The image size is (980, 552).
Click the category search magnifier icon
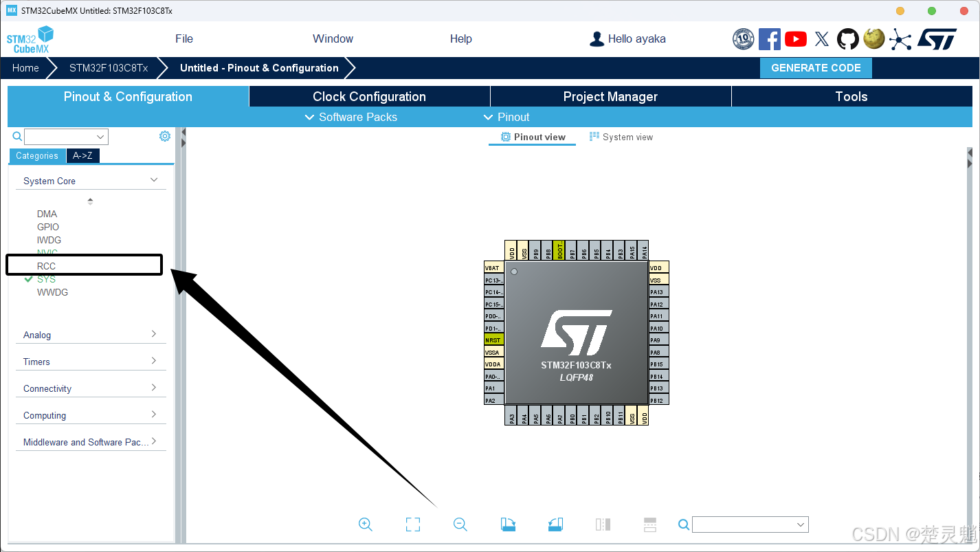pyautogui.click(x=18, y=136)
